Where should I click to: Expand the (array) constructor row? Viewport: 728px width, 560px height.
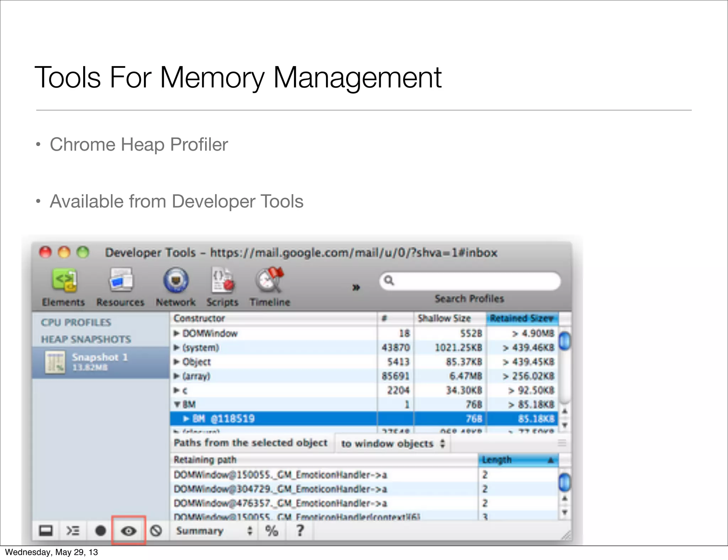[x=176, y=376]
